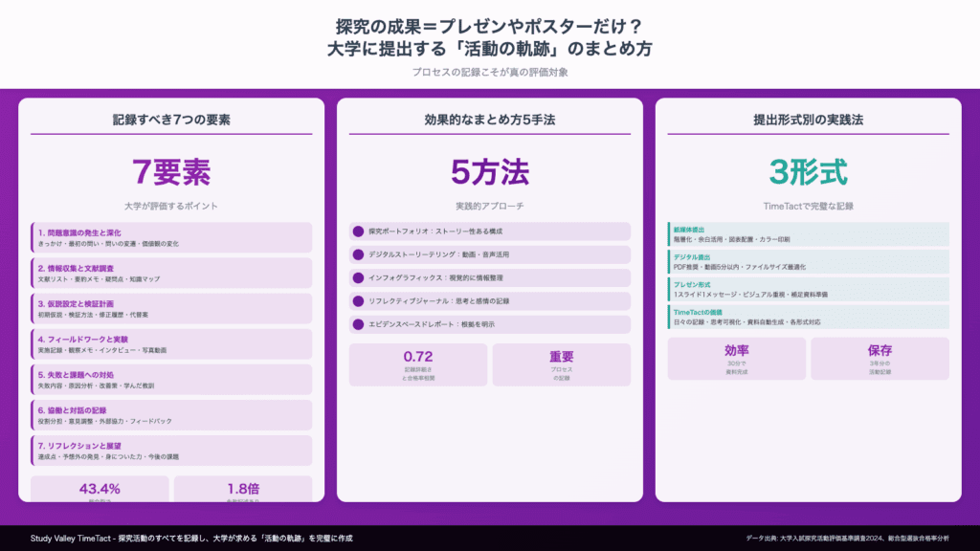This screenshot has width=980, height=551.
Task: Select the 6. 協働と対話の記録 item
Action: 171,414
